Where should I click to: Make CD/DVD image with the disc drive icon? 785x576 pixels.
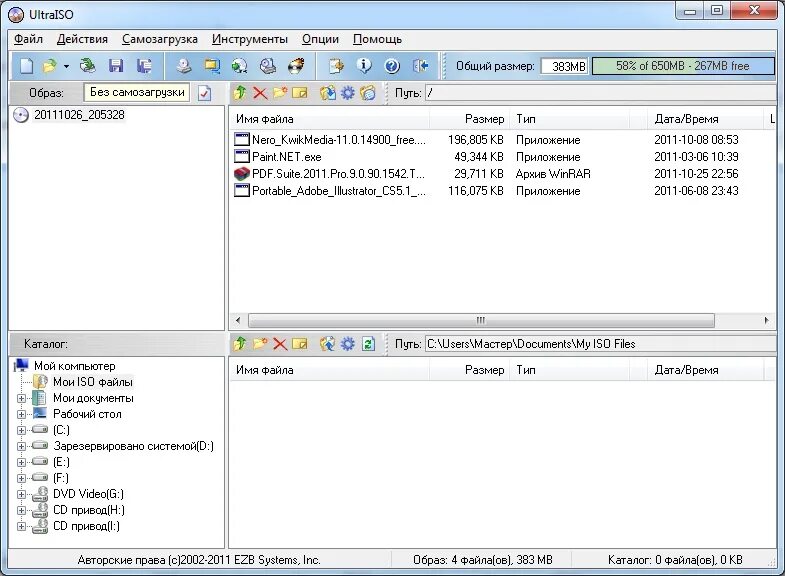click(x=184, y=66)
